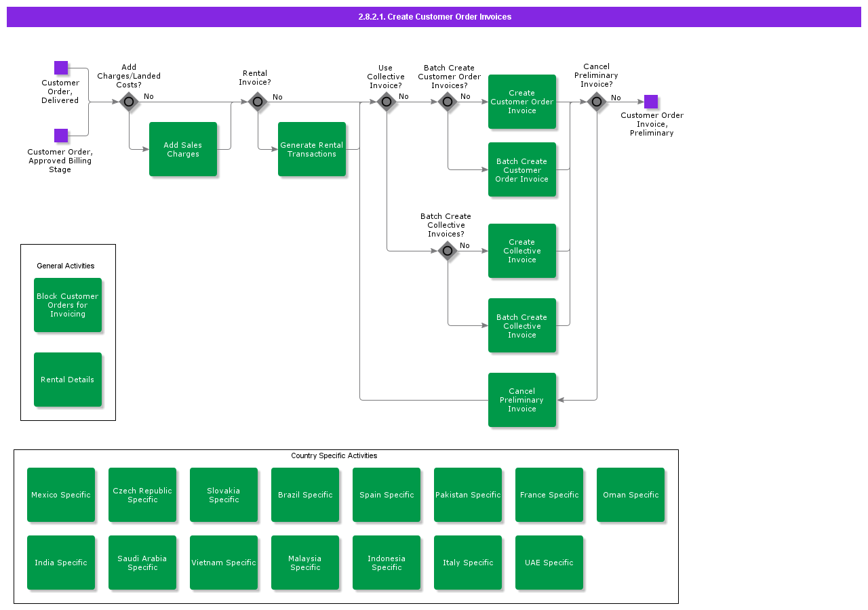Select the Malaysia Specific activity box

(x=305, y=563)
